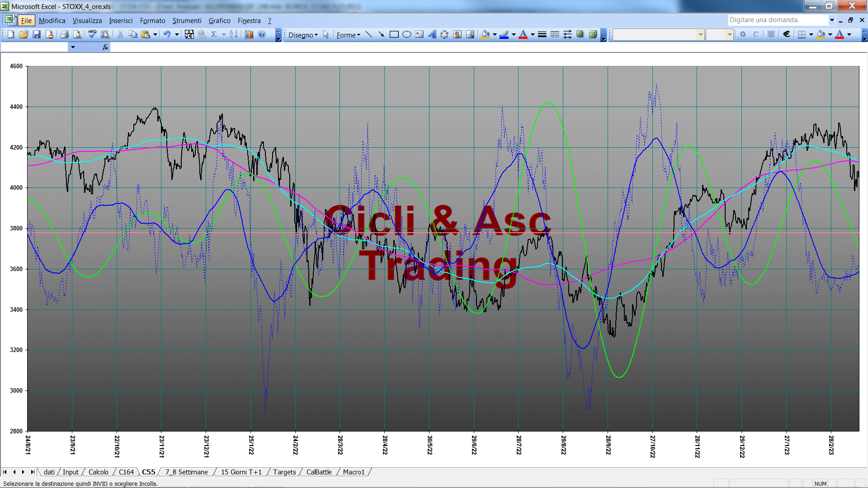
Task: Click the Cut scissors icon
Action: tap(120, 34)
